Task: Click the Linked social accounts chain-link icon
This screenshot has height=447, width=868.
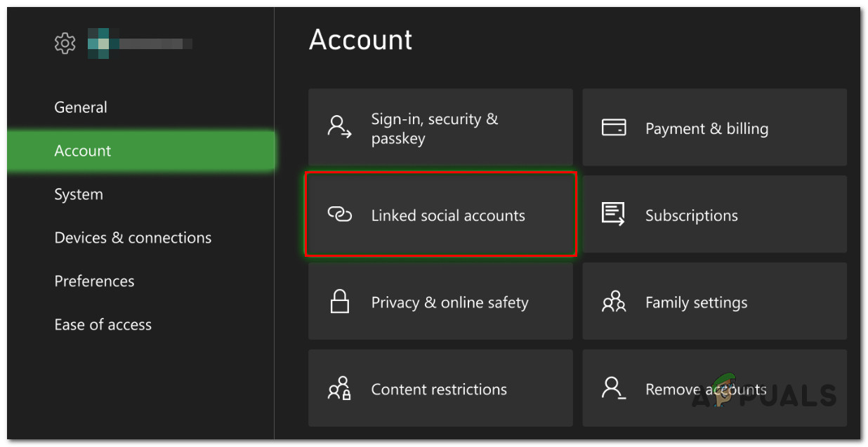Action: (x=339, y=215)
